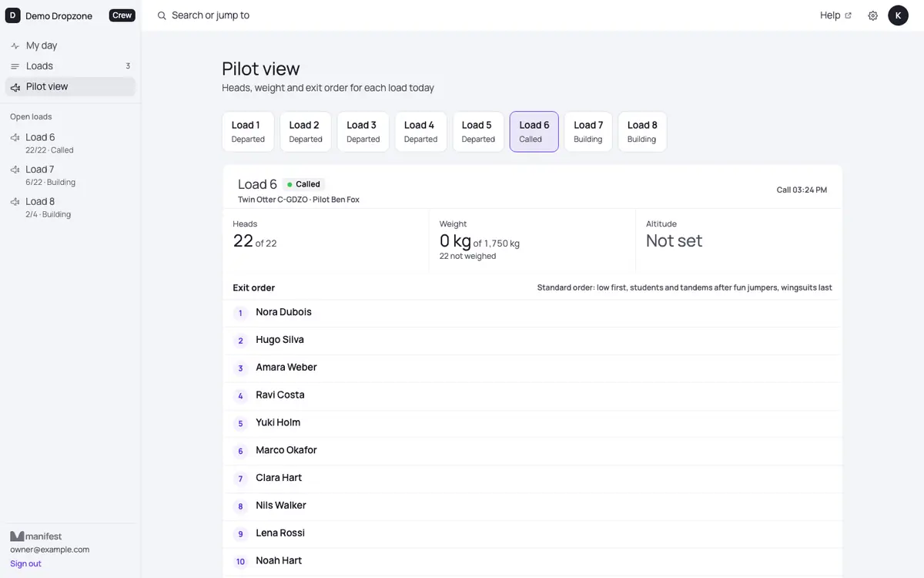Click the Pilot view plane icon

click(15, 87)
